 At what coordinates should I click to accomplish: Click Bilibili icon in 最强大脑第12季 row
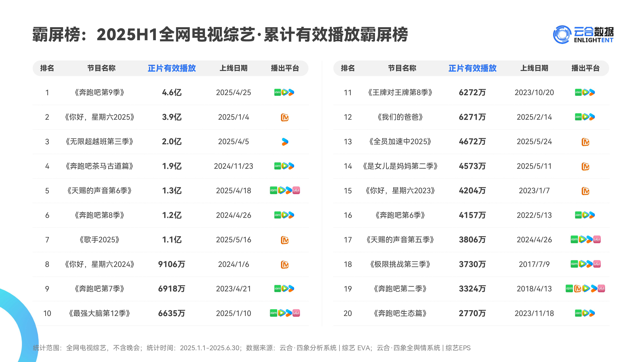[x=296, y=313]
